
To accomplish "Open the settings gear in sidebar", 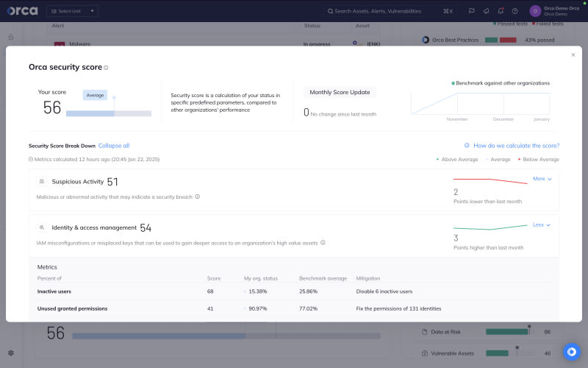I will click(11, 353).
